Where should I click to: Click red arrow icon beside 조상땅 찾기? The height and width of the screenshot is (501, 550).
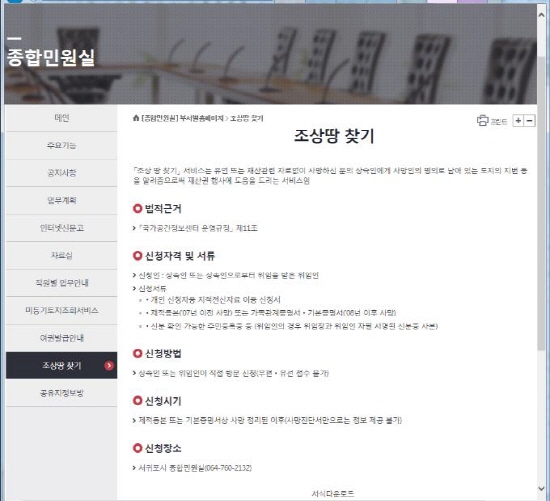pos(109,366)
